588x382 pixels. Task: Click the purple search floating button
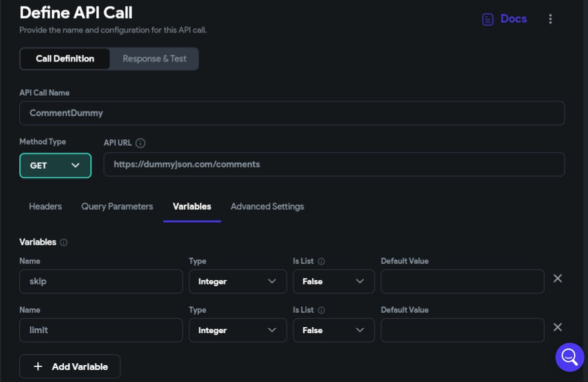click(x=569, y=357)
